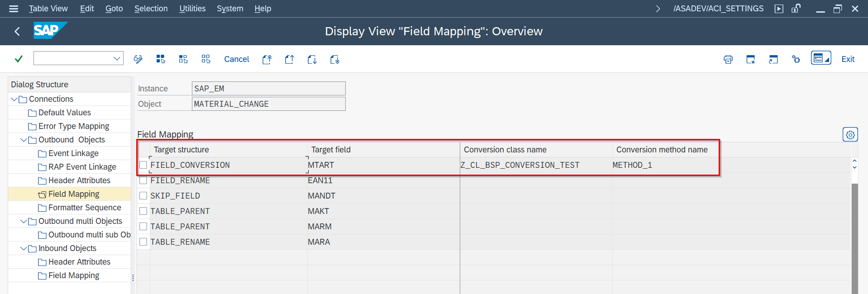Select row checkbox for SKIP_FIELD
This screenshot has height=294, width=868.
143,196
